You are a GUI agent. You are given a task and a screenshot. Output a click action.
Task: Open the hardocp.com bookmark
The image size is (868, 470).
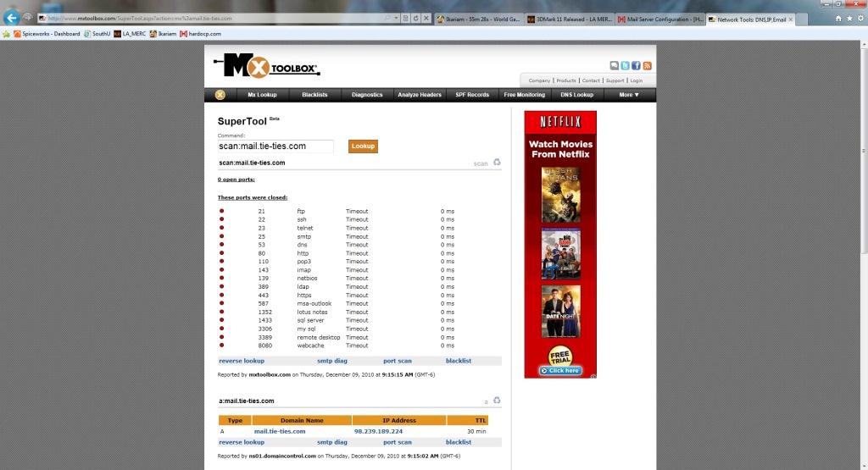pos(200,34)
